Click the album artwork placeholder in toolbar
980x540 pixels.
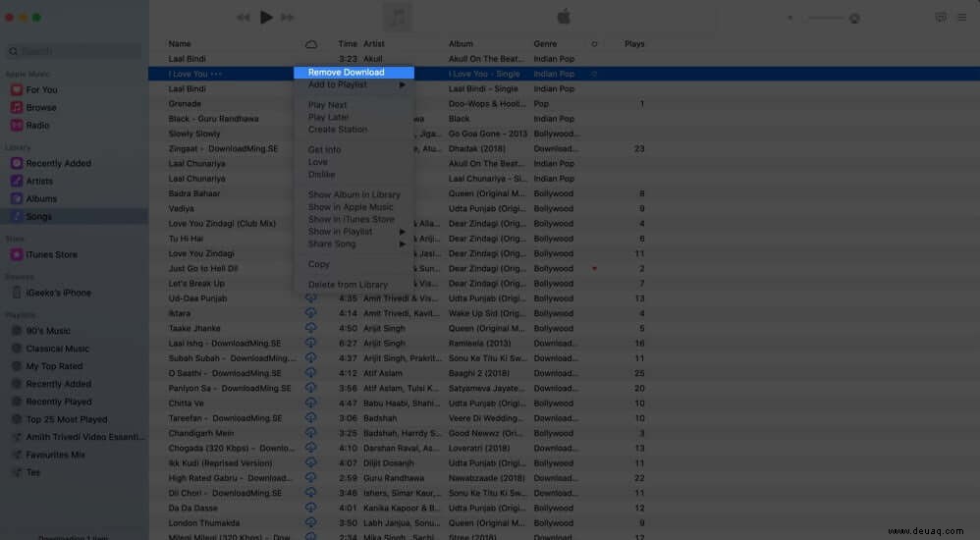coord(398,18)
